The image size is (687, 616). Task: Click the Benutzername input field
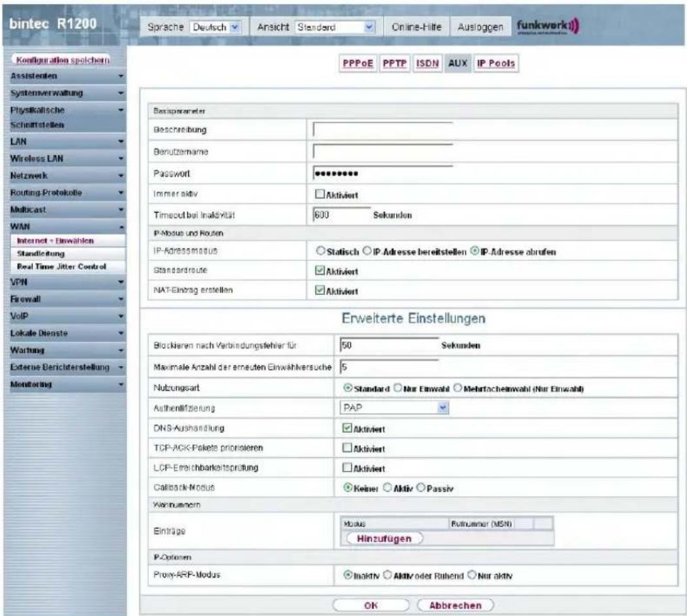(x=383, y=152)
